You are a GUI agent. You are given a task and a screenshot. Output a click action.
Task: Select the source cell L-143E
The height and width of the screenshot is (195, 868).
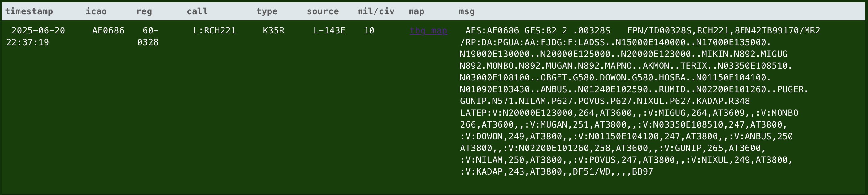point(329,31)
